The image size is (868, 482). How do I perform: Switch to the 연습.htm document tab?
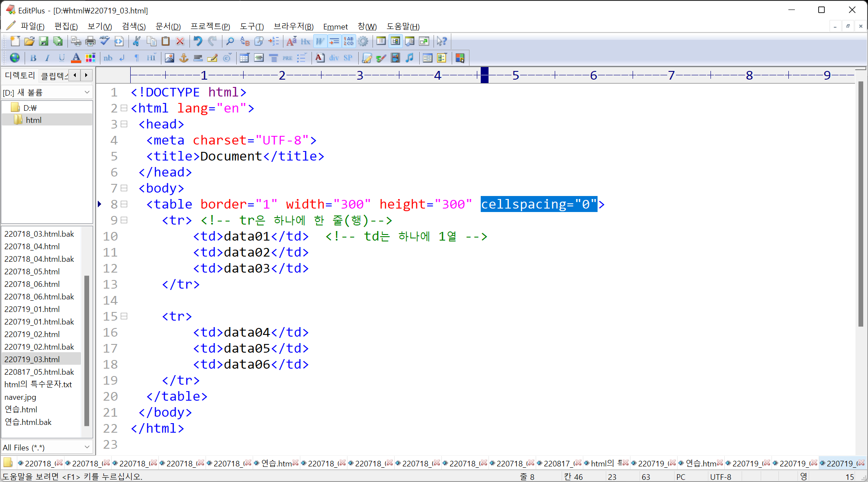(x=276, y=463)
